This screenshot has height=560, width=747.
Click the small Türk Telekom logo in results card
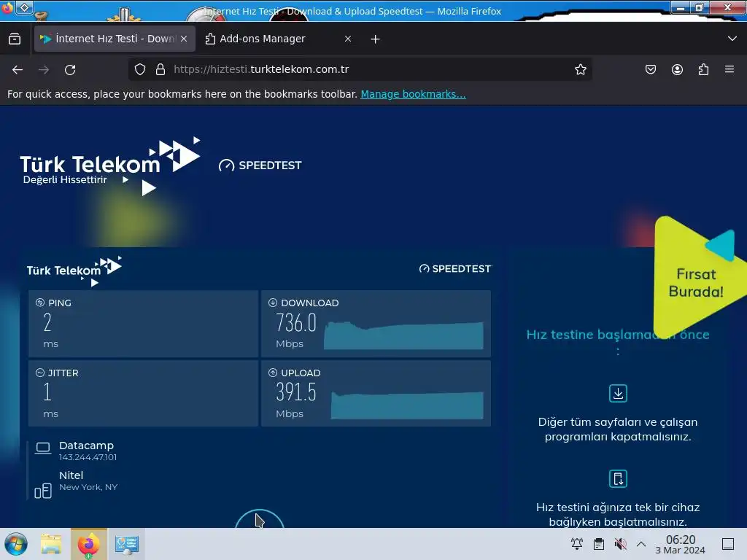click(x=74, y=271)
